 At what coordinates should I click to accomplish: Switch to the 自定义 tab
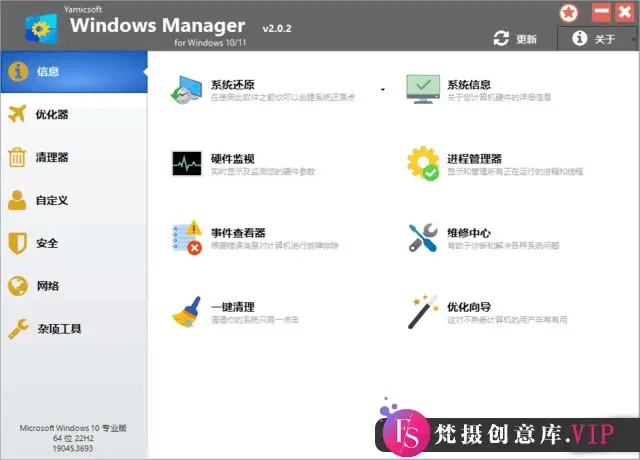pyautogui.click(x=74, y=200)
